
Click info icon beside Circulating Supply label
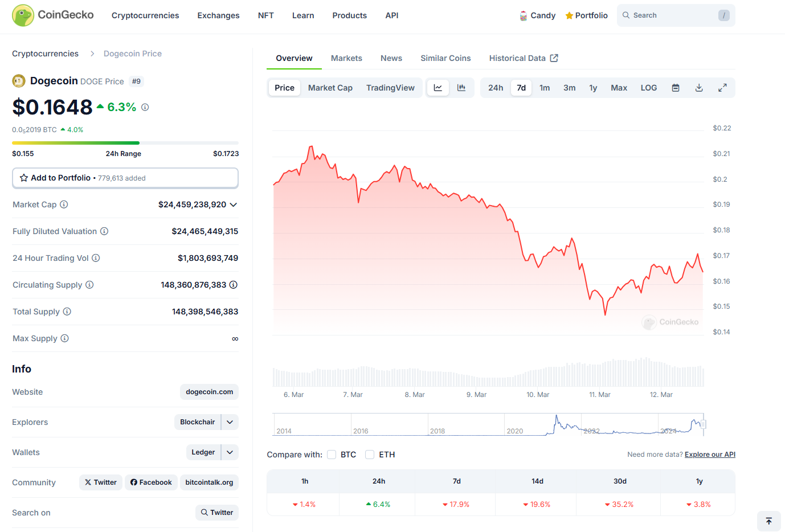pyautogui.click(x=89, y=285)
